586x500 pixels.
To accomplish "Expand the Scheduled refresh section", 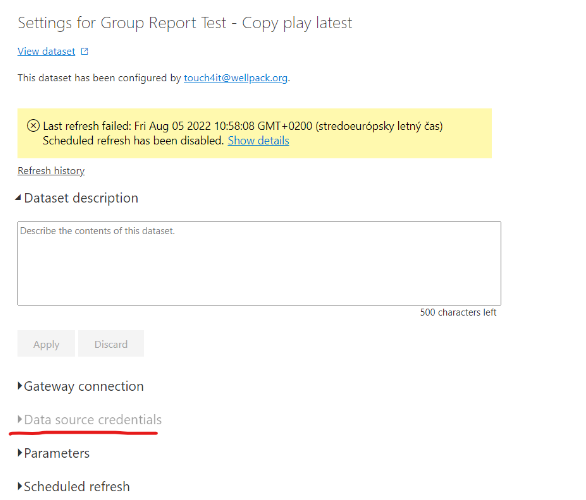I will 74,487.
